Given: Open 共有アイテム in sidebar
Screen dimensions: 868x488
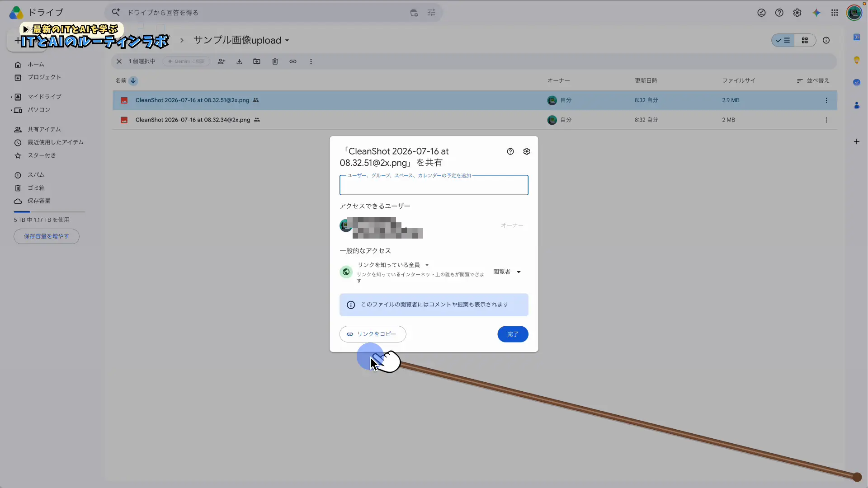Looking at the screenshot, I should point(44,130).
